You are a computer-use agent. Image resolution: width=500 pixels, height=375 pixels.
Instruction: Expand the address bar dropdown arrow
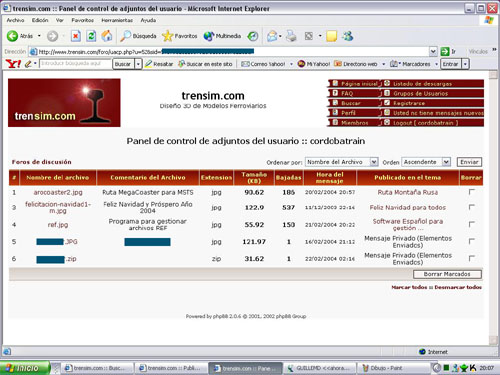[x=433, y=51]
